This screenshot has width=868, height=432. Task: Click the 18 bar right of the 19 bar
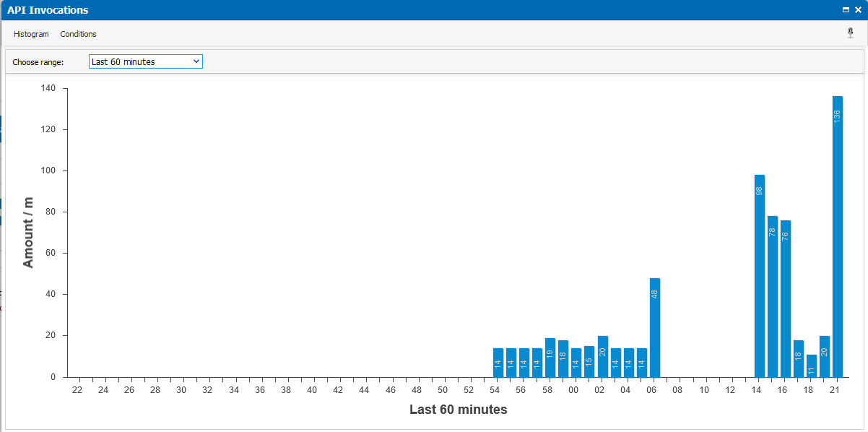pos(563,359)
